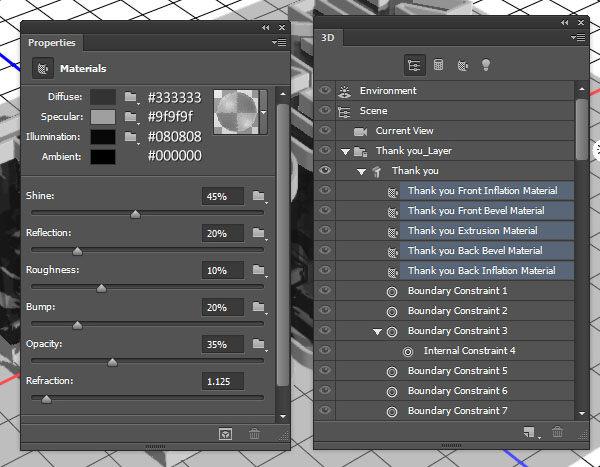
Task: Toggle eye for Front Inflation Material
Action: pyautogui.click(x=325, y=190)
